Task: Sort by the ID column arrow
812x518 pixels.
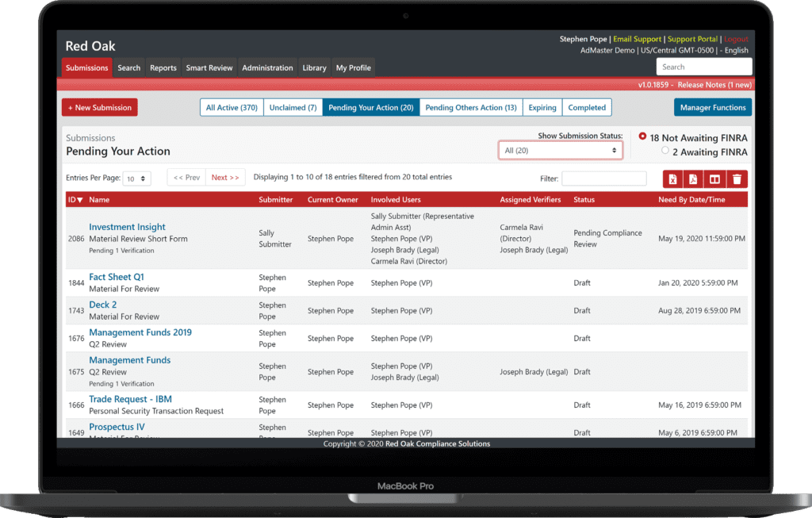Action: (80, 200)
